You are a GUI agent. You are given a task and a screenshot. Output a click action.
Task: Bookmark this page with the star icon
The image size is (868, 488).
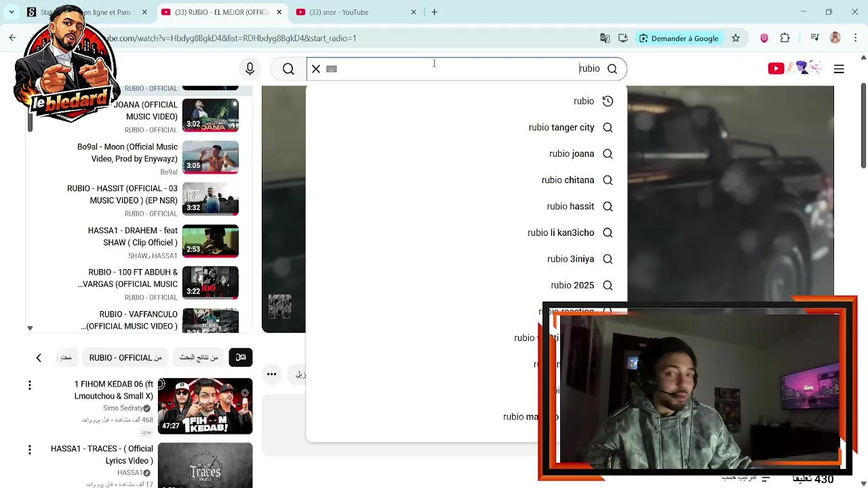736,38
